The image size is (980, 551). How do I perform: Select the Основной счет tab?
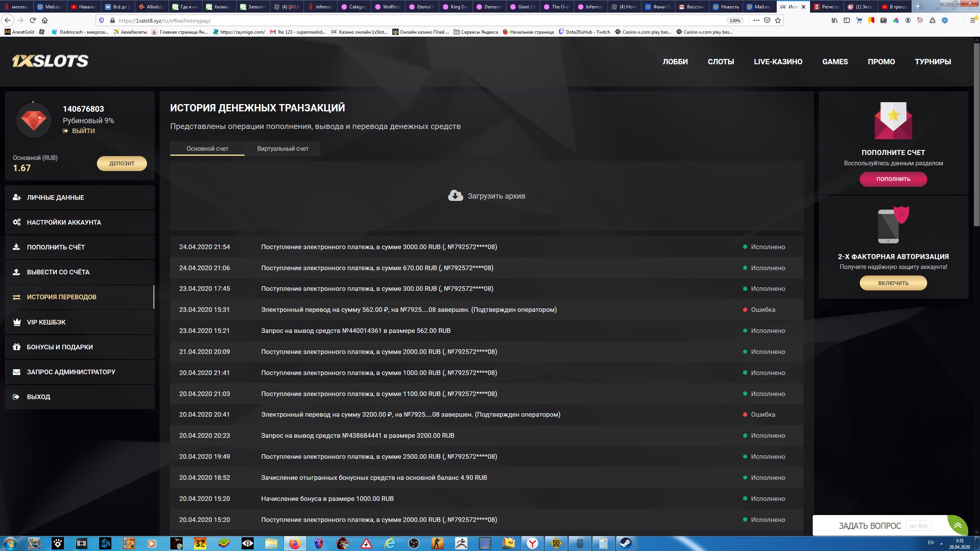point(207,148)
